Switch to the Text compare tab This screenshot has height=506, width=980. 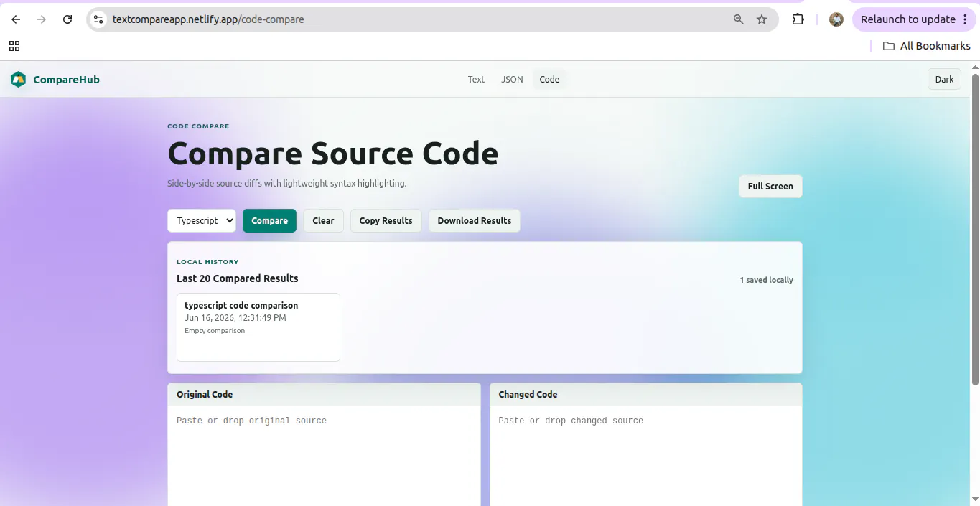click(x=476, y=80)
